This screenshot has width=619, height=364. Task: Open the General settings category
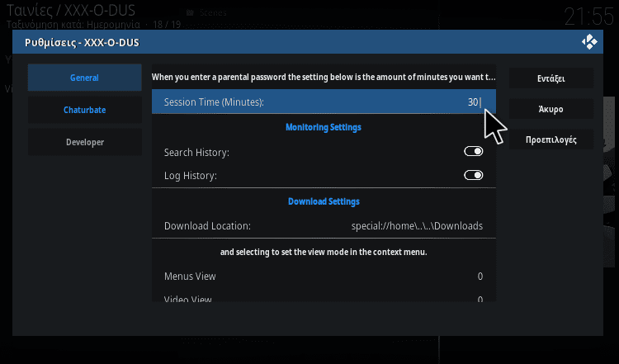tap(84, 78)
